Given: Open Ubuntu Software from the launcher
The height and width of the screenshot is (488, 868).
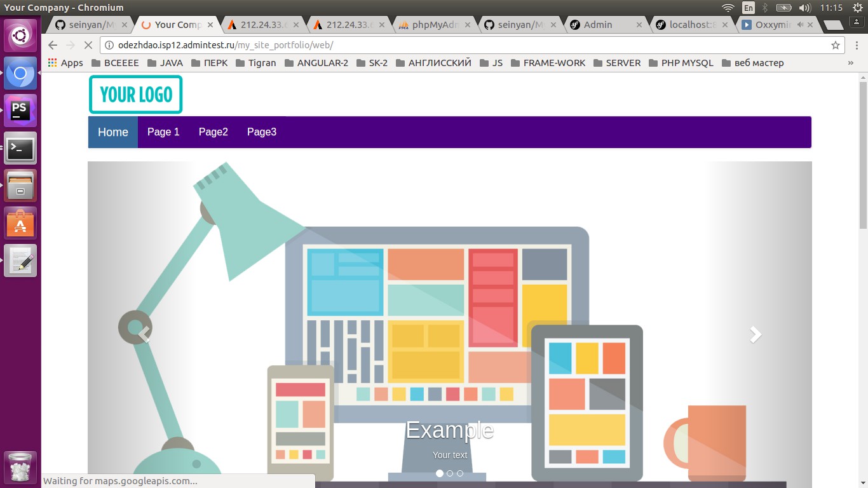Looking at the screenshot, I should point(21,223).
